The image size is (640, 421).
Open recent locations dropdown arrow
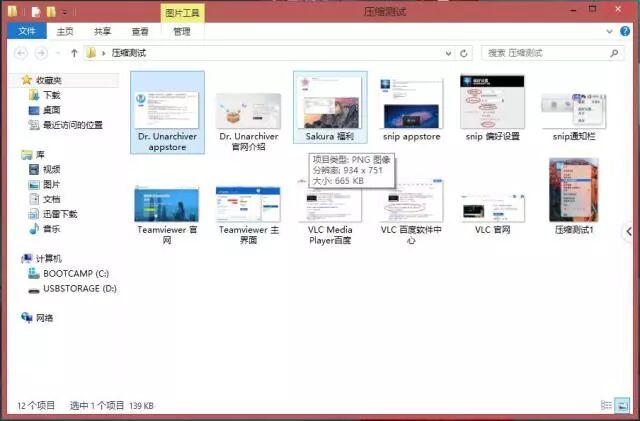click(x=58, y=53)
